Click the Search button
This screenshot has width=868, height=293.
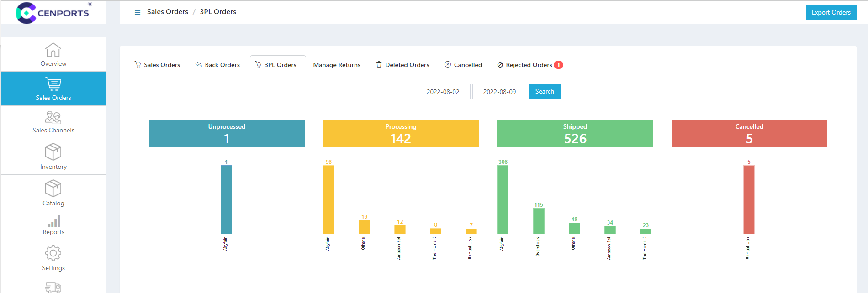545,91
